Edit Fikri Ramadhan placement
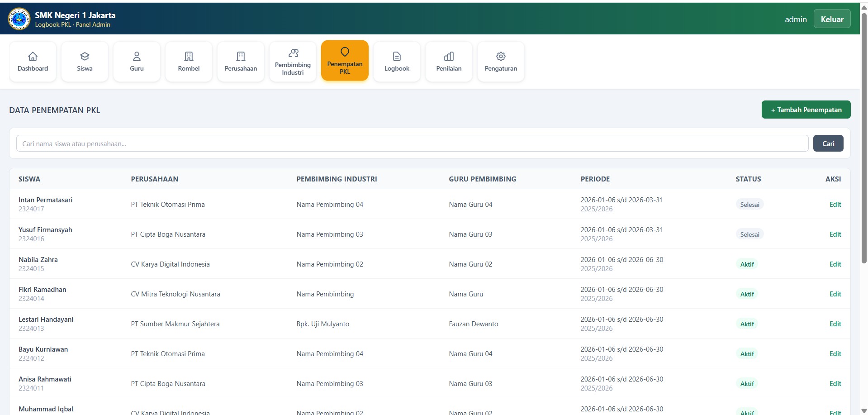Image resolution: width=868 pixels, height=415 pixels. [835, 294]
